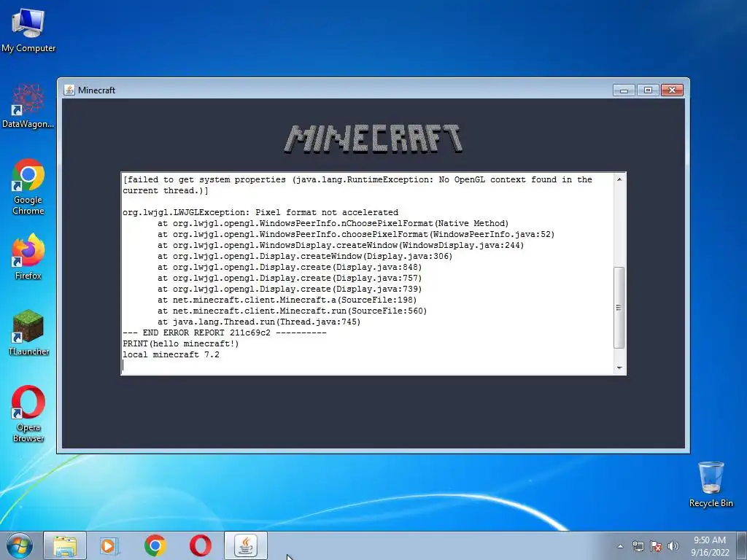This screenshot has width=747, height=560.
Task: Select the TLauncher desktop shortcut
Action: coord(28,332)
